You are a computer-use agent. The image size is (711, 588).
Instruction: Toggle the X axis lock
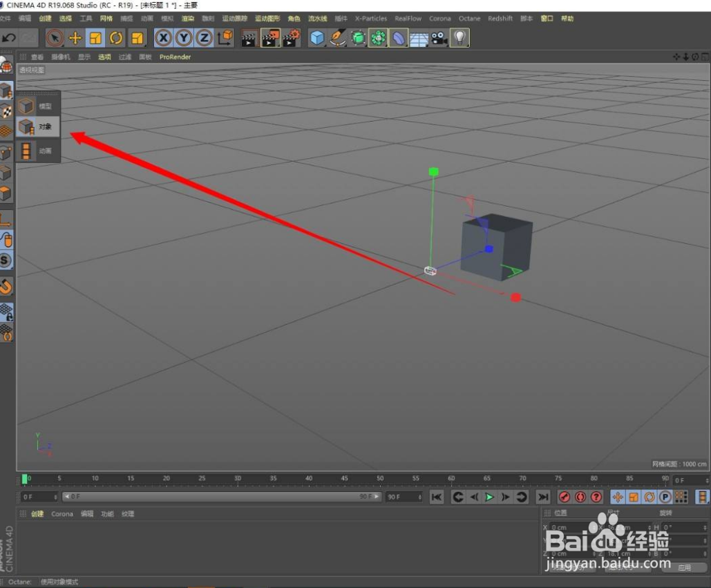(164, 38)
